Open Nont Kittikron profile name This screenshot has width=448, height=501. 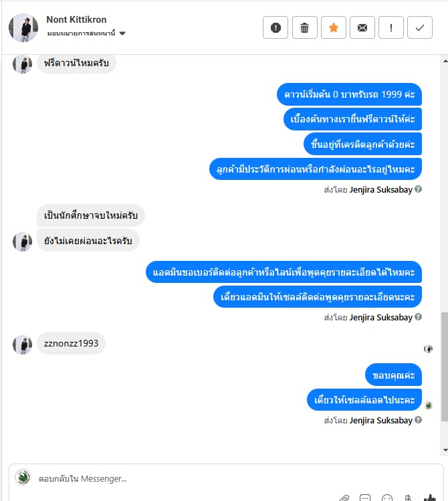[x=76, y=19]
